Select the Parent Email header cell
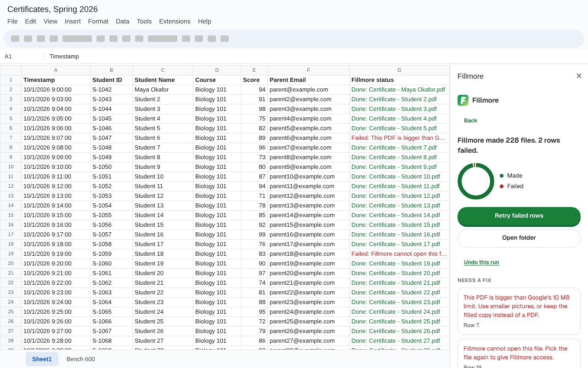588x368 pixels. click(308, 80)
